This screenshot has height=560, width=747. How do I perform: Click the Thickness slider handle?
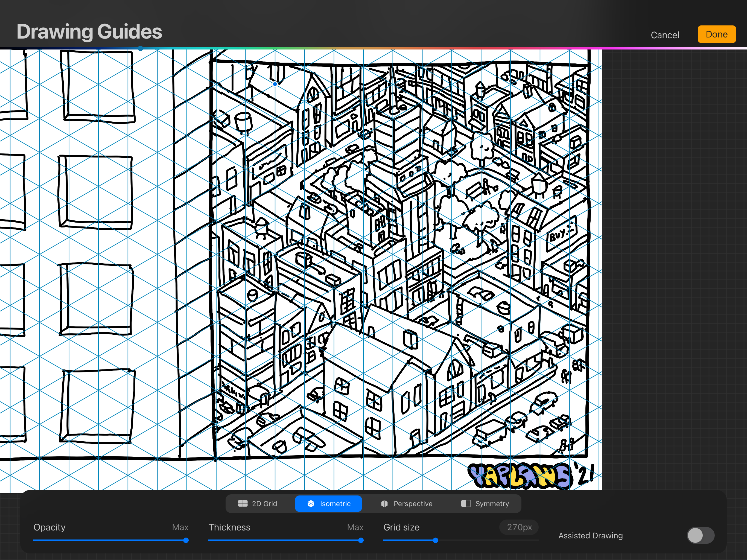click(x=361, y=540)
